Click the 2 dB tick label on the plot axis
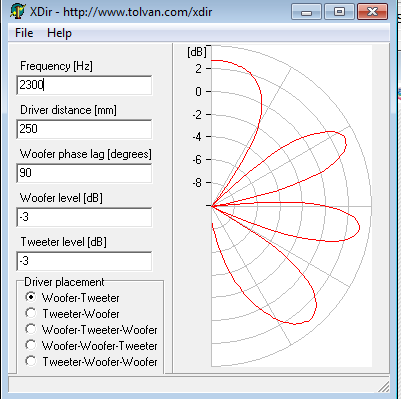 (x=199, y=69)
